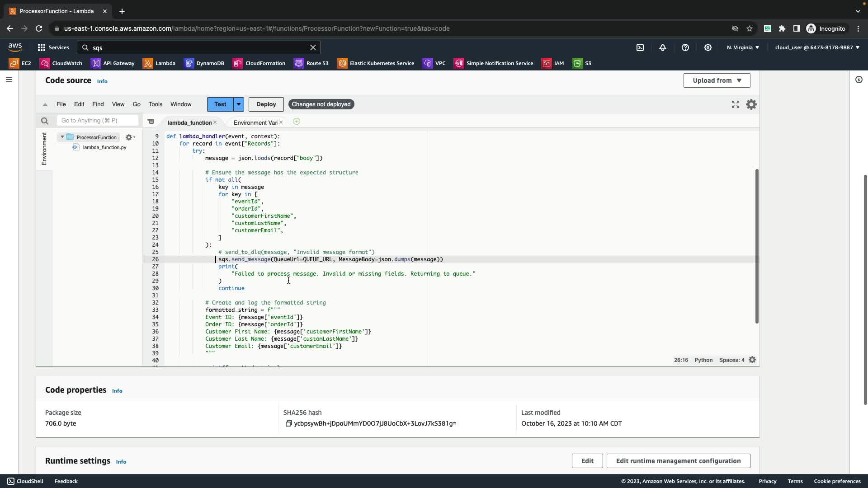Viewport: 868px width, 488px height.
Task: Open the Test button dropdown arrow
Action: (238, 104)
